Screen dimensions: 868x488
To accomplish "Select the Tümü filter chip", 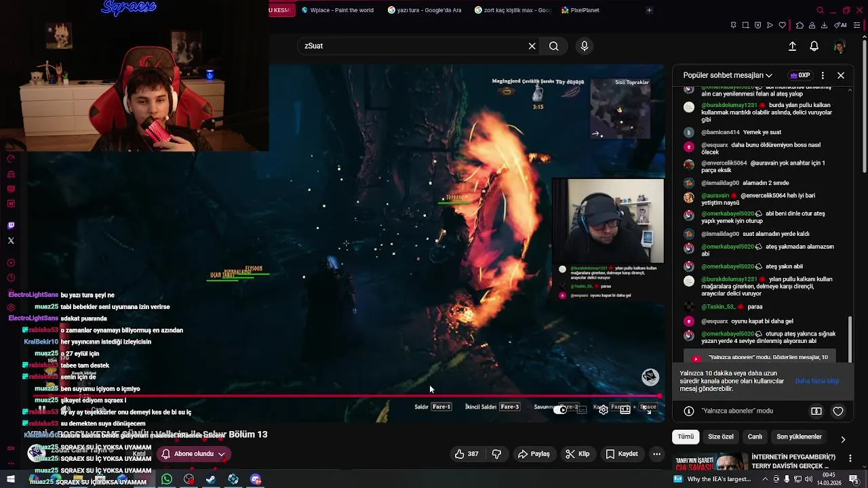I will coord(686,437).
